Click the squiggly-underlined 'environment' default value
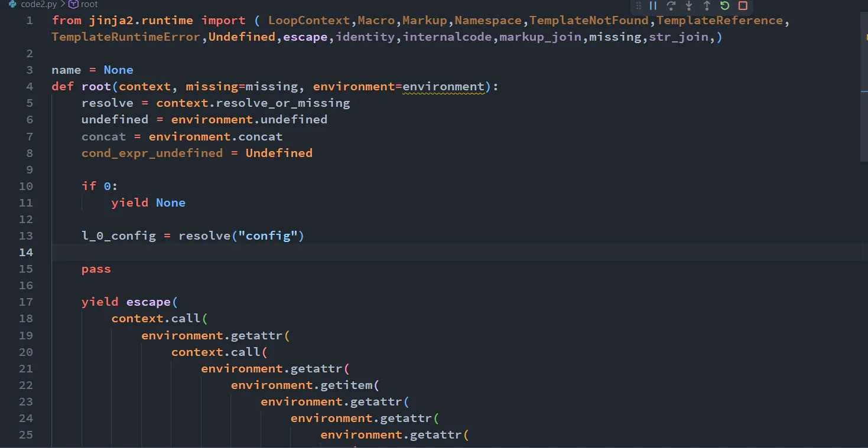This screenshot has width=868, height=448. pyautogui.click(x=444, y=87)
